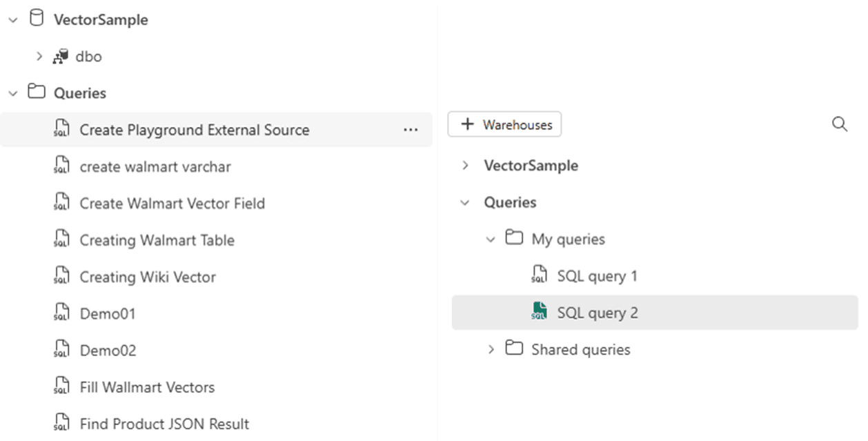Add a warehouse with the Warehouses button
The height and width of the screenshot is (441, 868).
click(x=504, y=124)
